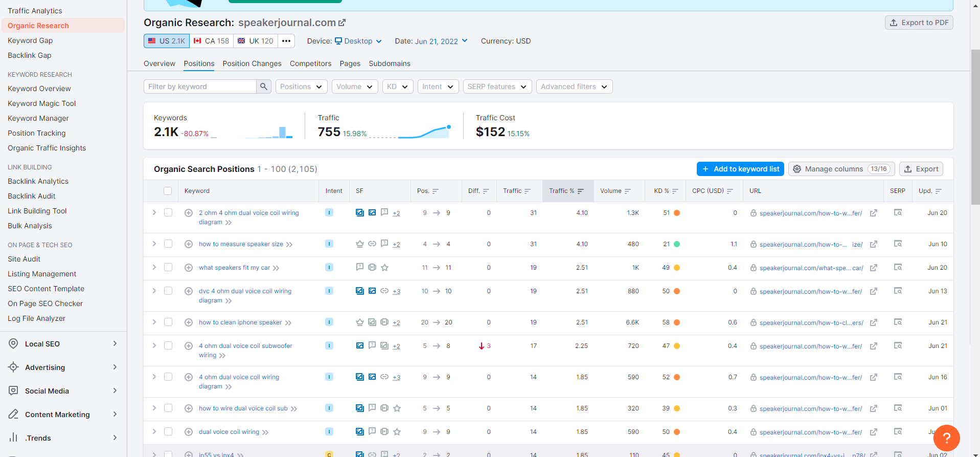This screenshot has width=980, height=457.
Task: Add 'how to clean iphone speaker' plus icon
Action: pyautogui.click(x=189, y=322)
